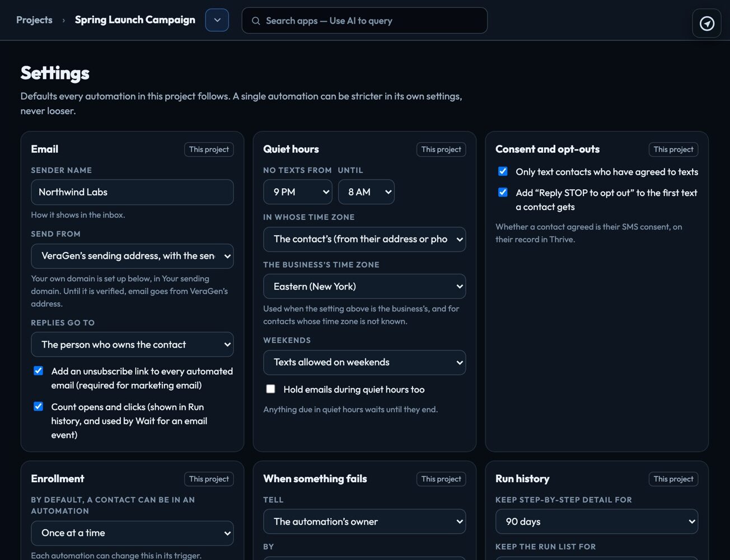Screen dimensions: 730x560
Task: Select the business's time zone dropdown
Action: click(x=364, y=286)
